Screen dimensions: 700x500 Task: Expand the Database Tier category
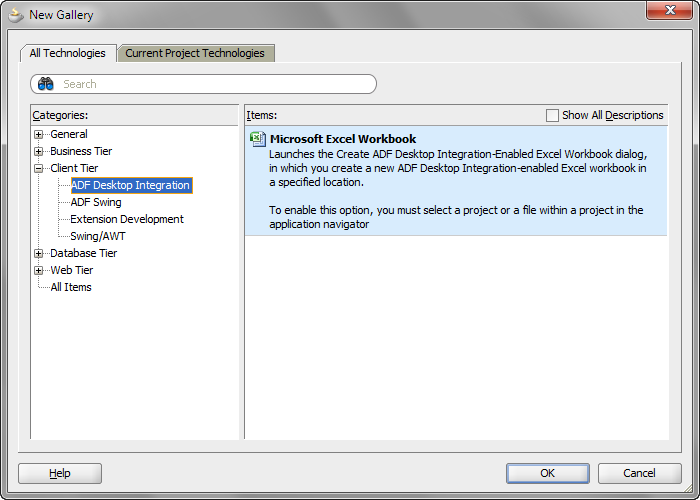point(39,254)
